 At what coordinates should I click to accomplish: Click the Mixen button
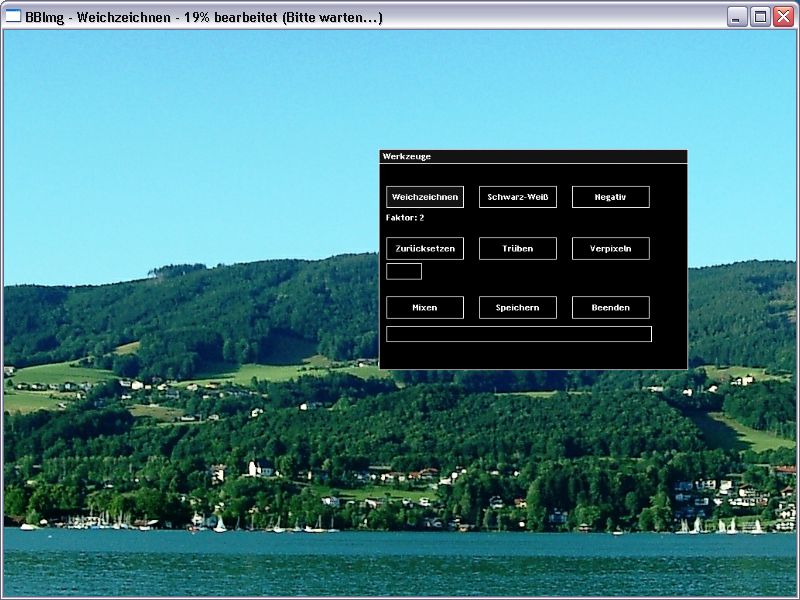click(x=424, y=308)
